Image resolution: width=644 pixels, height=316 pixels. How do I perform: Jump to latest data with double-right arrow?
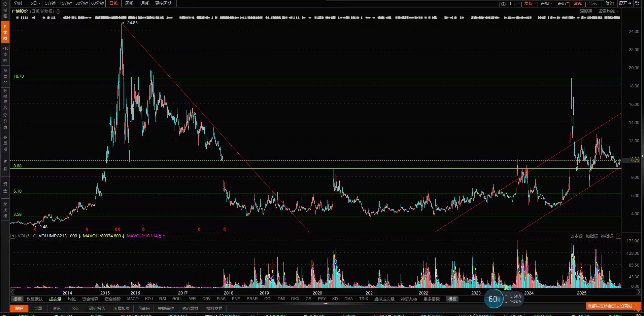pyautogui.click(x=638, y=292)
